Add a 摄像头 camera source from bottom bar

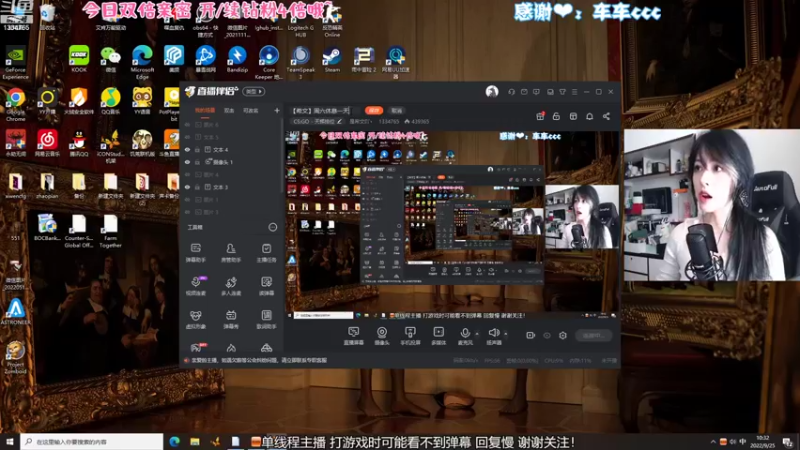pyautogui.click(x=382, y=336)
